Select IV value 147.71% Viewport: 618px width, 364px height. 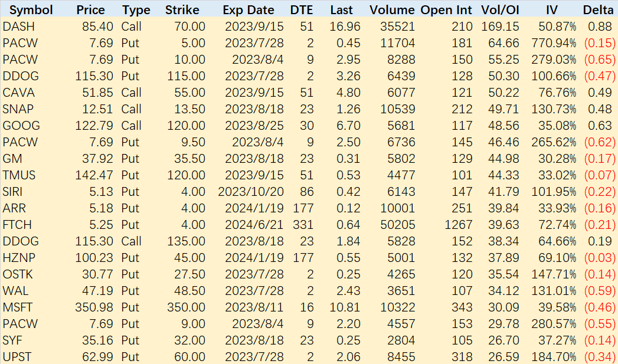[x=554, y=274]
